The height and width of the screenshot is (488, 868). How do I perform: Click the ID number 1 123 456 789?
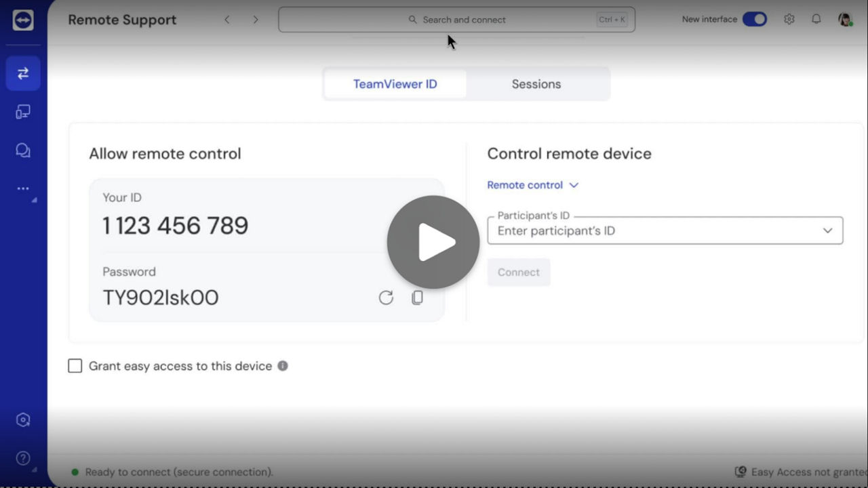pos(176,226)
